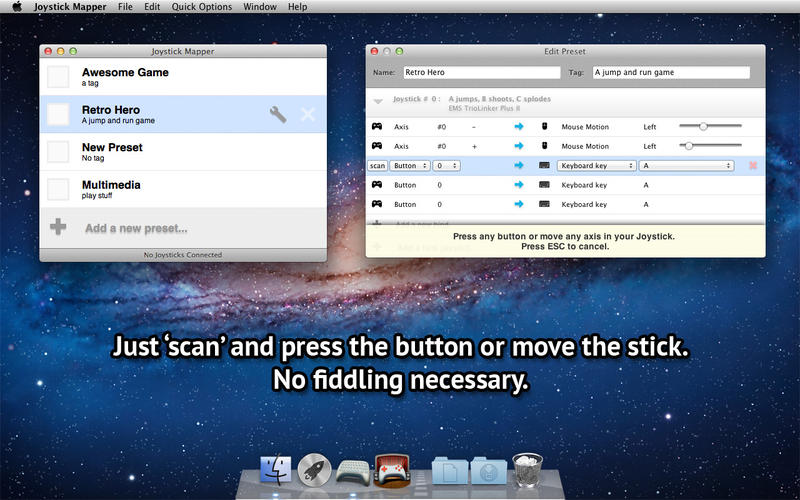Click the mouse icon on the second Axis row
The height and width of the screenshot is (500, 800).
(x=544, y=146)
